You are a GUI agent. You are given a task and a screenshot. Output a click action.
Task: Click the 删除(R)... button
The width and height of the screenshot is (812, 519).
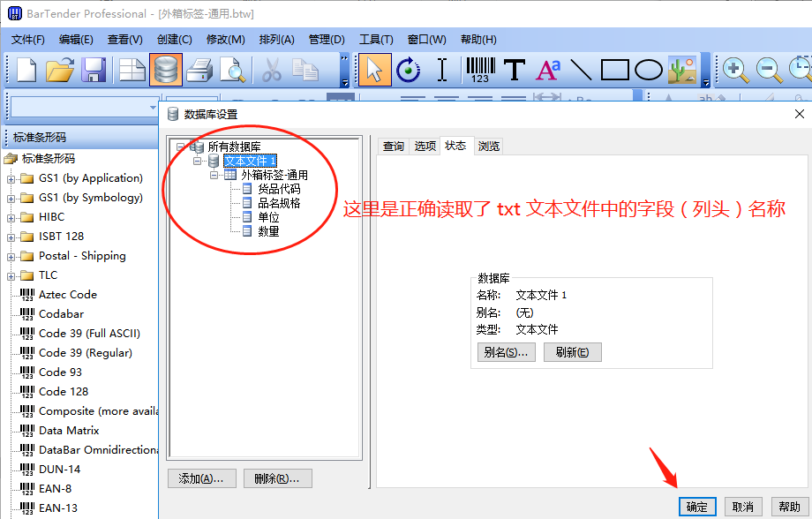click(x=277, y=478)
